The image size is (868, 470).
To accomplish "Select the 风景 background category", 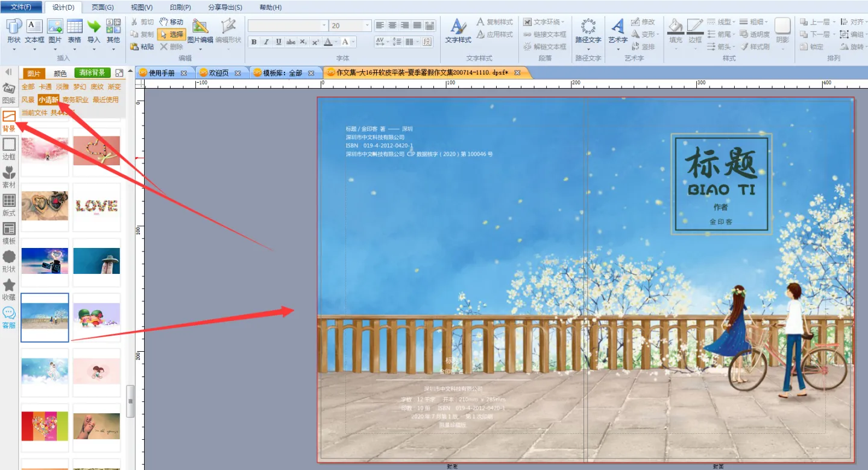I will coord(28,100).
